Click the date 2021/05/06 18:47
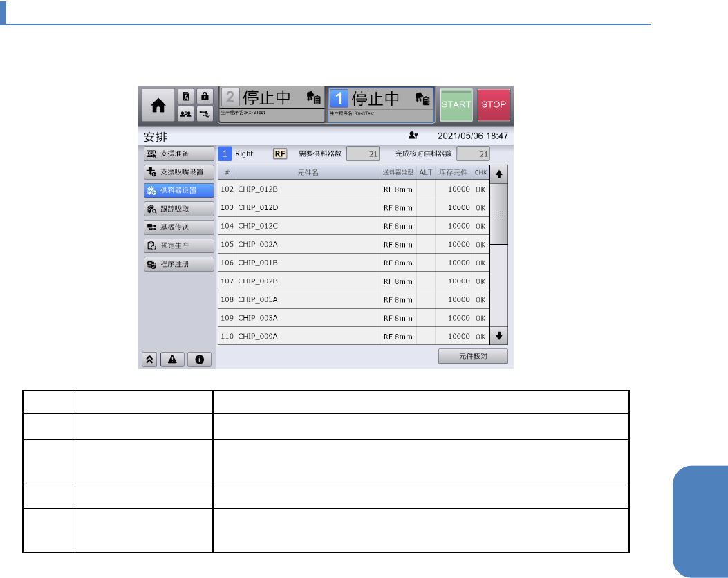The image size is (728, 578). pyautogui.click(x=473, y=136)
